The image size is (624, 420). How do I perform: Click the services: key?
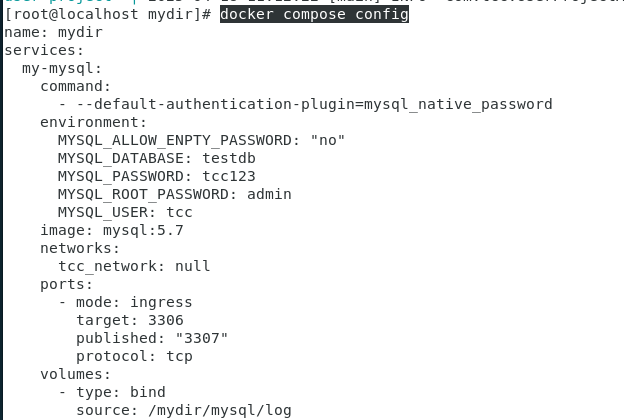[44, 51]
